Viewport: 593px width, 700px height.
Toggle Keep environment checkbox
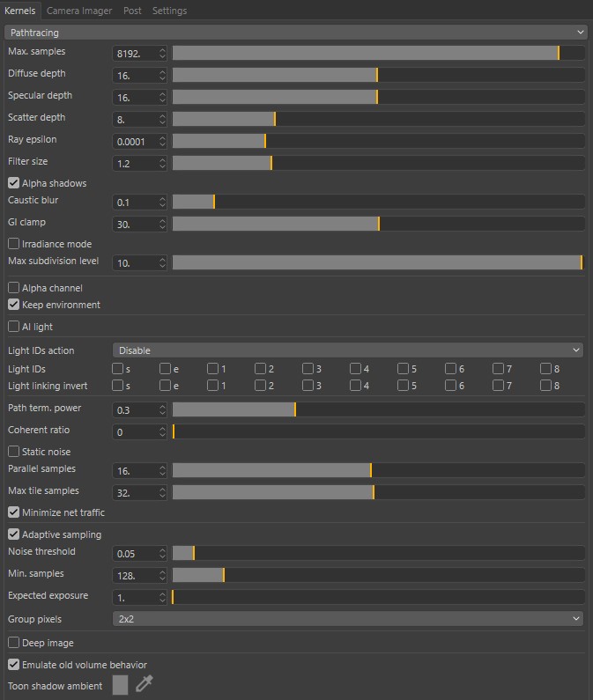click(x=14, y=305)
